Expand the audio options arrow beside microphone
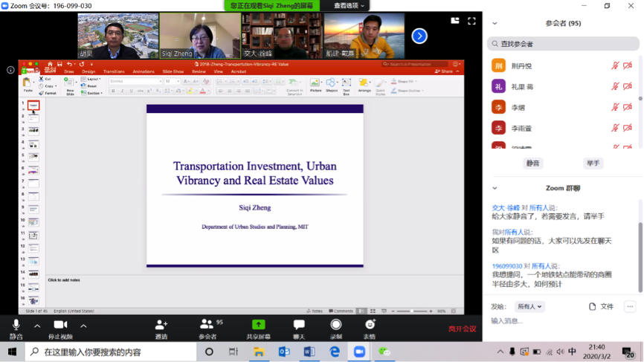 37,326
